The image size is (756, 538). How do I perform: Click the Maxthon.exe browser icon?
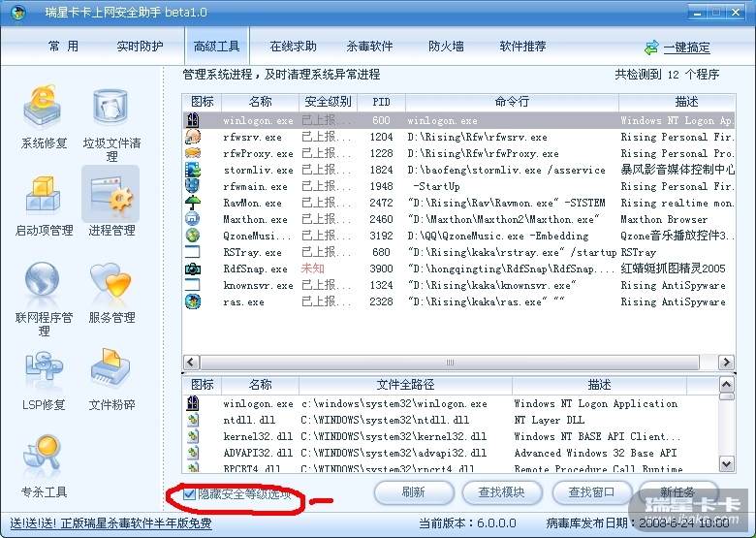(193, 219)
